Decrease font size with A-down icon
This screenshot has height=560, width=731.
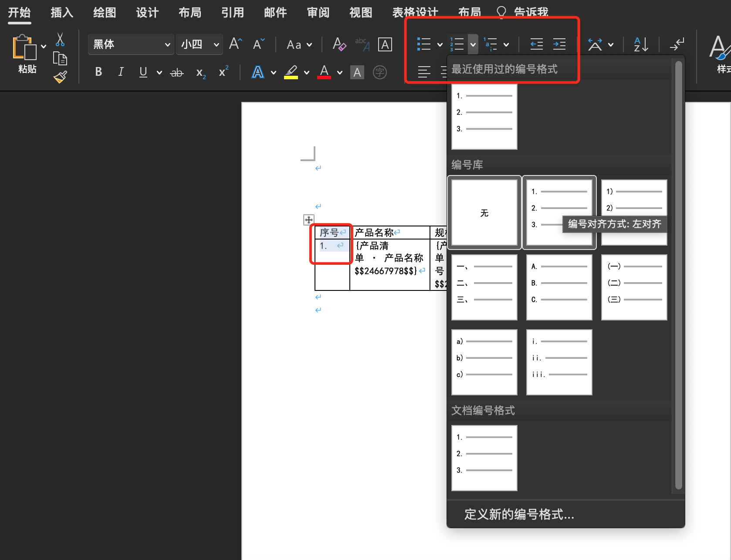click(x=259, y=44)
